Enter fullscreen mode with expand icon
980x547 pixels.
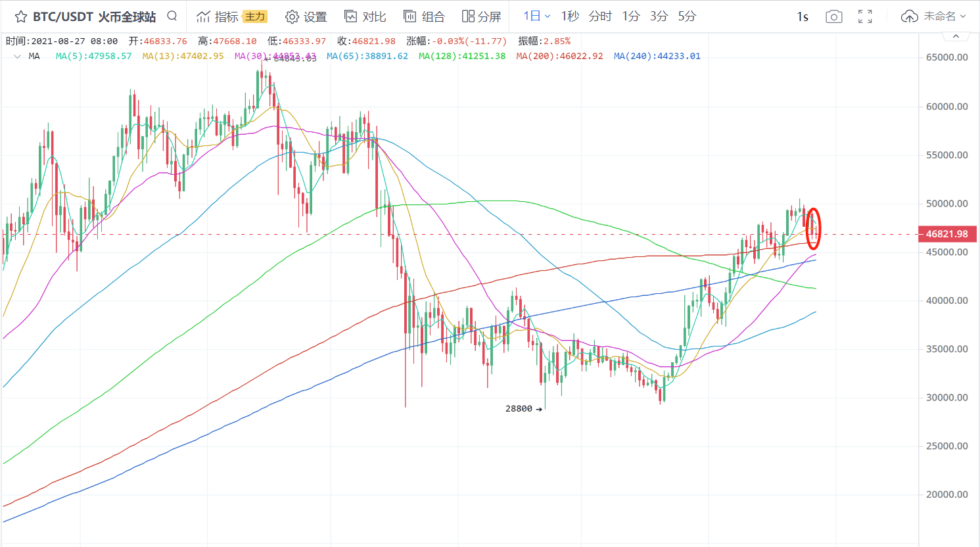tap(865, 16)
